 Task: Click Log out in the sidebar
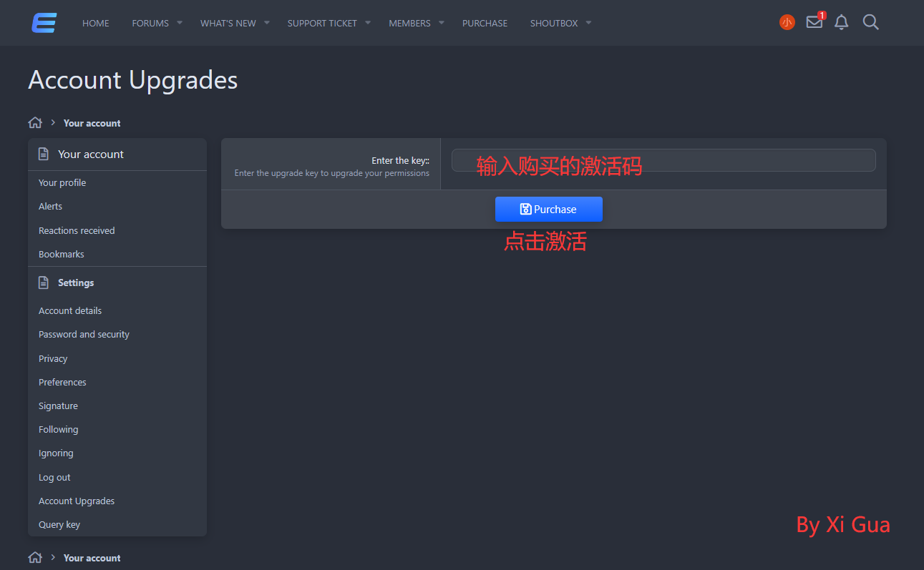54,478
